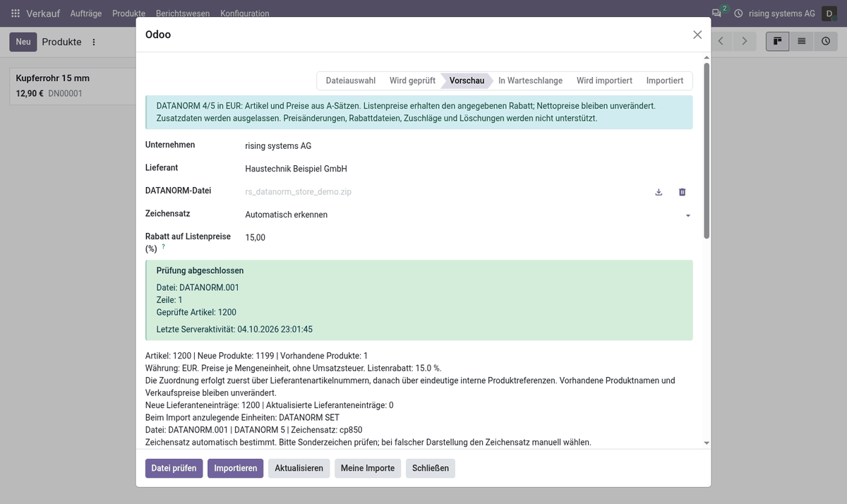Open the activities clock icon in navbar

point(738,13)
